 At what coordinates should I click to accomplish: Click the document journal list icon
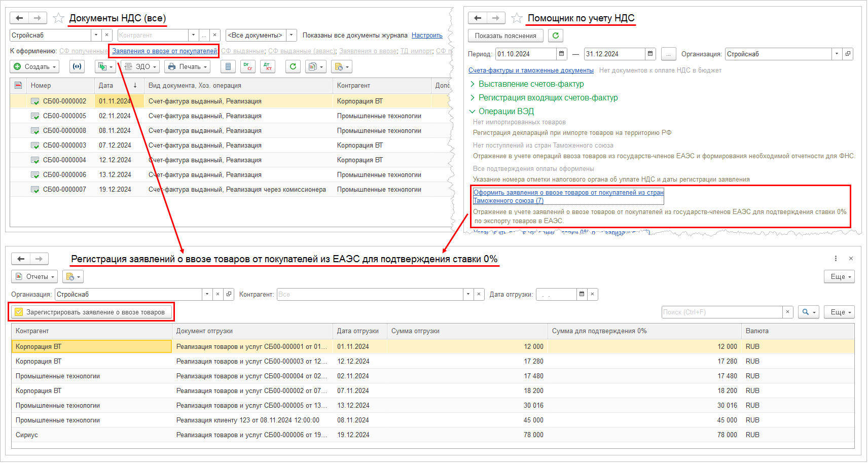tap(228, 66)
